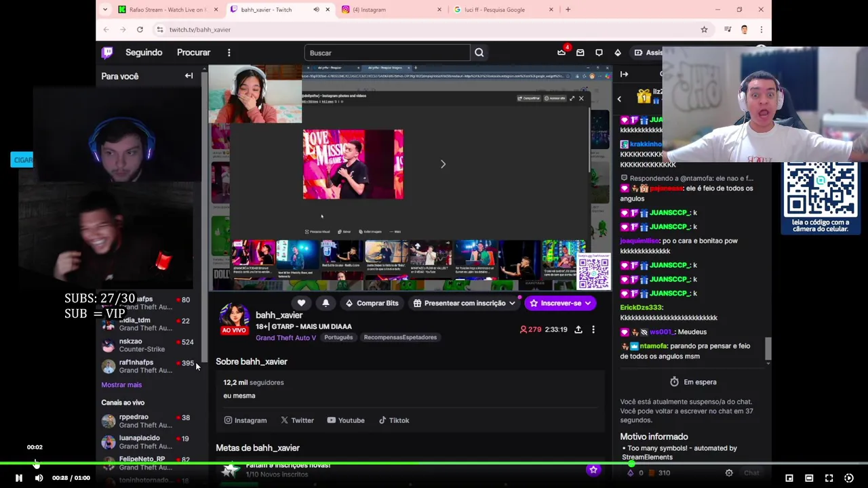
Task: Click the search magnifier button
Action: click(479, 53)
